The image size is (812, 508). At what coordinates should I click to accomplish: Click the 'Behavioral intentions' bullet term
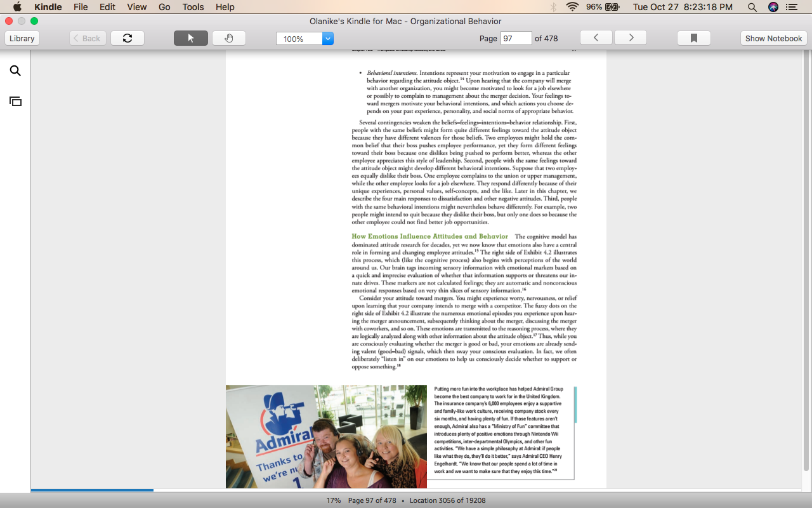(391, 73)
